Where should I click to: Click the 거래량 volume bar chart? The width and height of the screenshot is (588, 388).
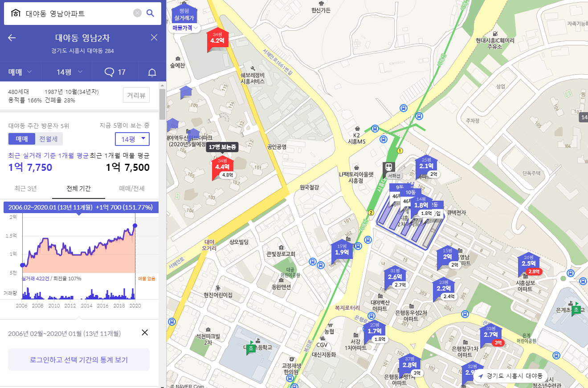click(x=78, y=292)
